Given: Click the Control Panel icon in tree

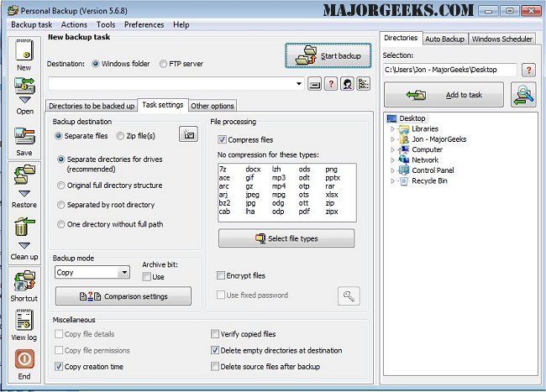Looking at the screenshot, I should pos(403,170).
